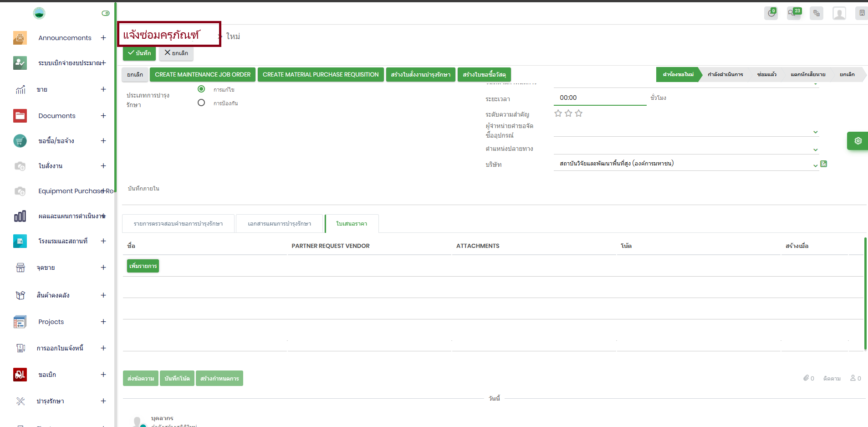868x427 pixels.
Task: Click the user avatar icon in top bar
Action: [839, 13]
